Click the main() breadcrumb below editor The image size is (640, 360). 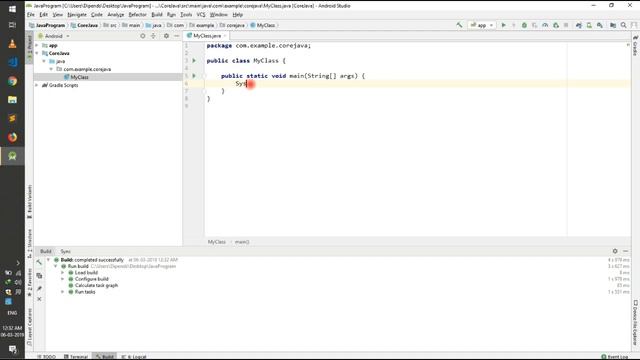[x=242, y=242]
